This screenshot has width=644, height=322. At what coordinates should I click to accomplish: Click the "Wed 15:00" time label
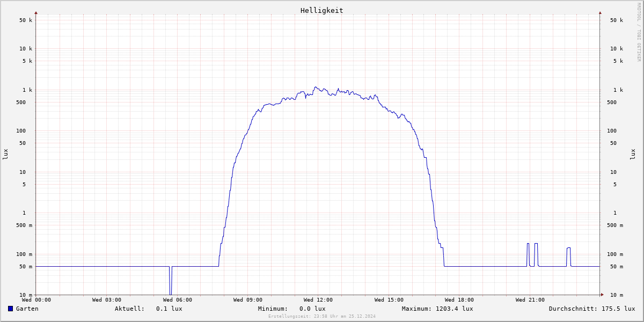click(389, 300)
